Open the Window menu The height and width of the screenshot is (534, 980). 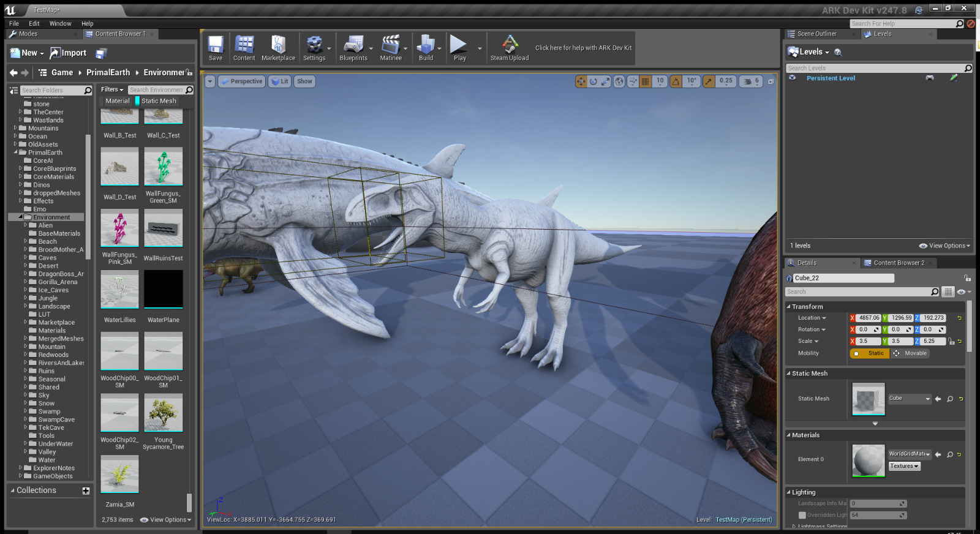pos(60,24)
